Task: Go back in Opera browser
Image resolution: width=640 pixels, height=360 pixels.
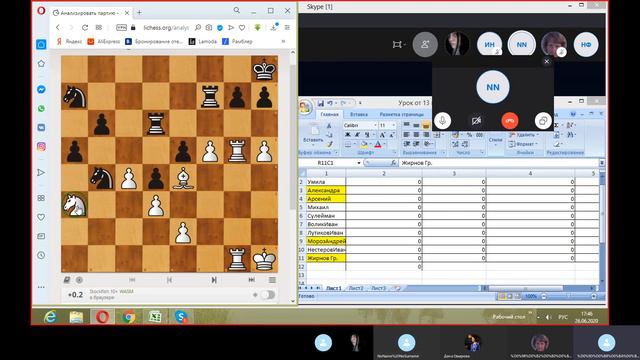Action: coord(58,27)
